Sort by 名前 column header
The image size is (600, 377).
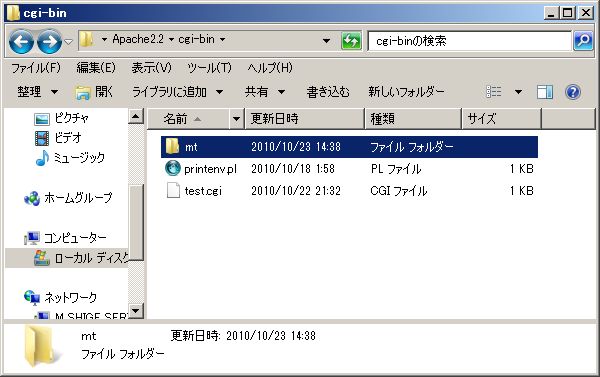(189, 119)
